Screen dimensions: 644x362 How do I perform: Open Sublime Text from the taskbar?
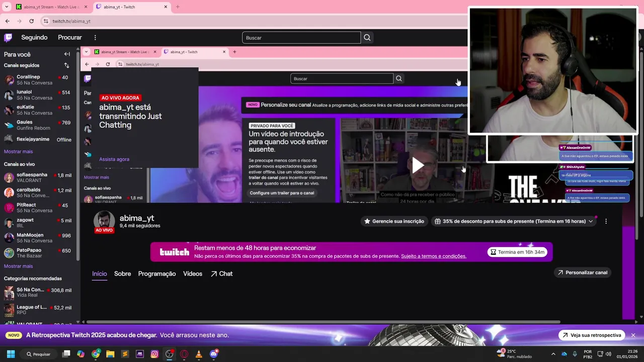coord(125,354)
